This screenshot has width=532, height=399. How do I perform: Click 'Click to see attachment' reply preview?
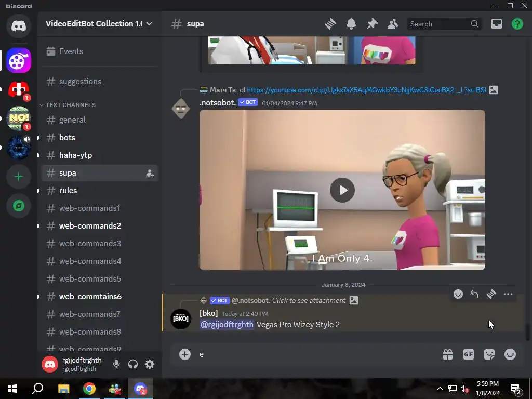309,300
